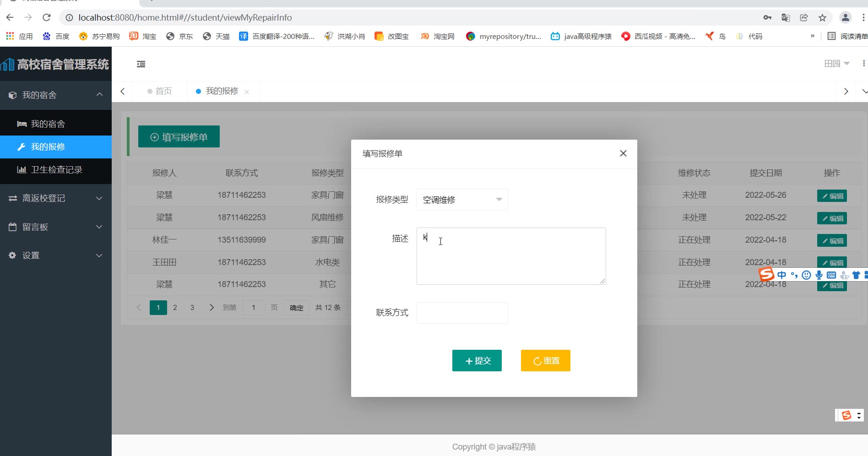Click the 填写报修单 green button
The width and height of the screenshot is (868, 456).
[x=179, y=137]
